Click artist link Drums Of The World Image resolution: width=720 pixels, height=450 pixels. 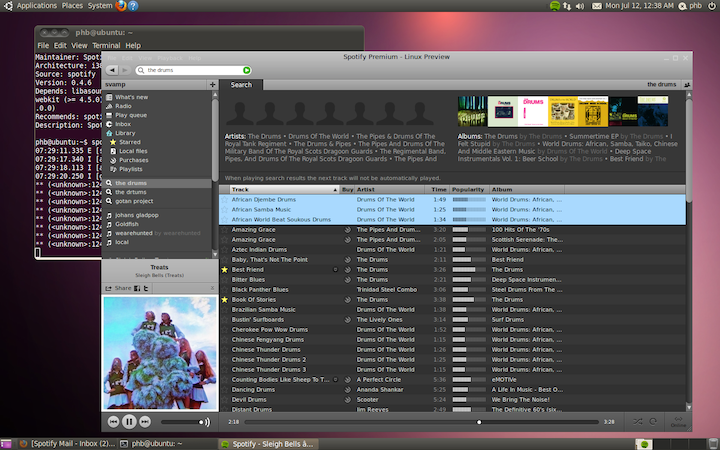[318, 136]
